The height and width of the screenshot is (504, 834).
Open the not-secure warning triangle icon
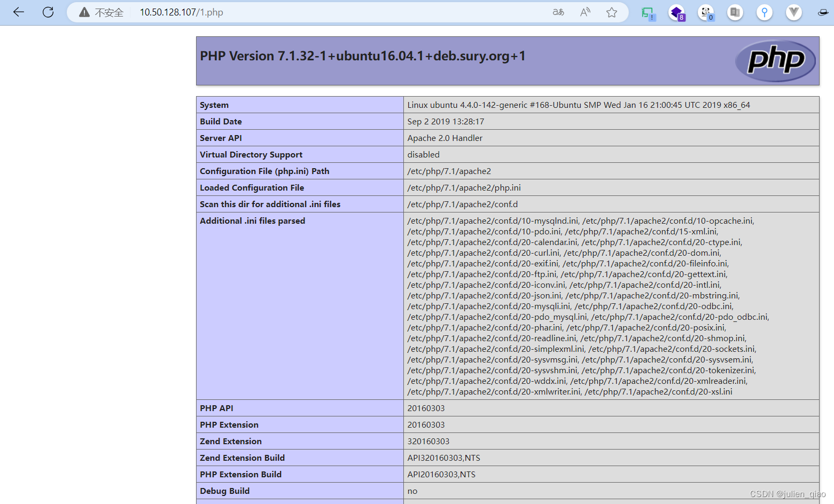[84, 12]
